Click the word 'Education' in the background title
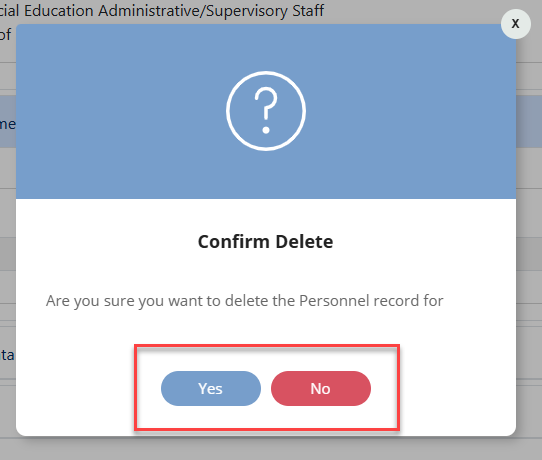Image resolution: width=542 pixels, height=460 pixels. [59, 11]
